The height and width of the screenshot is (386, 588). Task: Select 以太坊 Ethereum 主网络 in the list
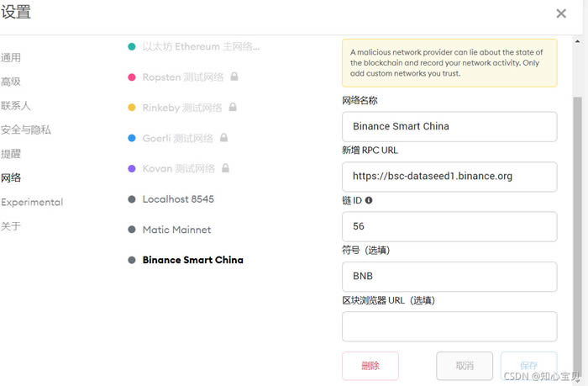click(201, 46)
